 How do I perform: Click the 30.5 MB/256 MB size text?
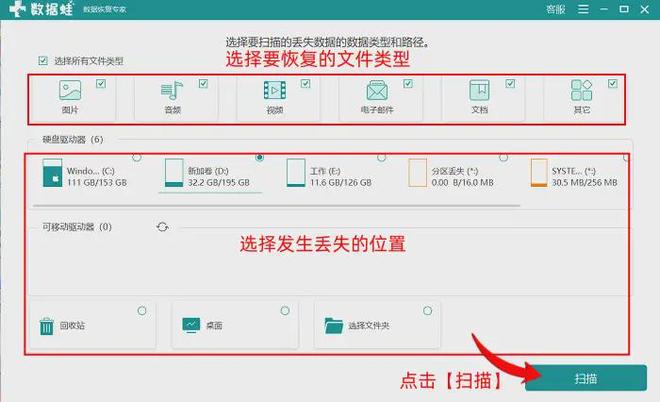pyautogui.click(x=585, y=183)
